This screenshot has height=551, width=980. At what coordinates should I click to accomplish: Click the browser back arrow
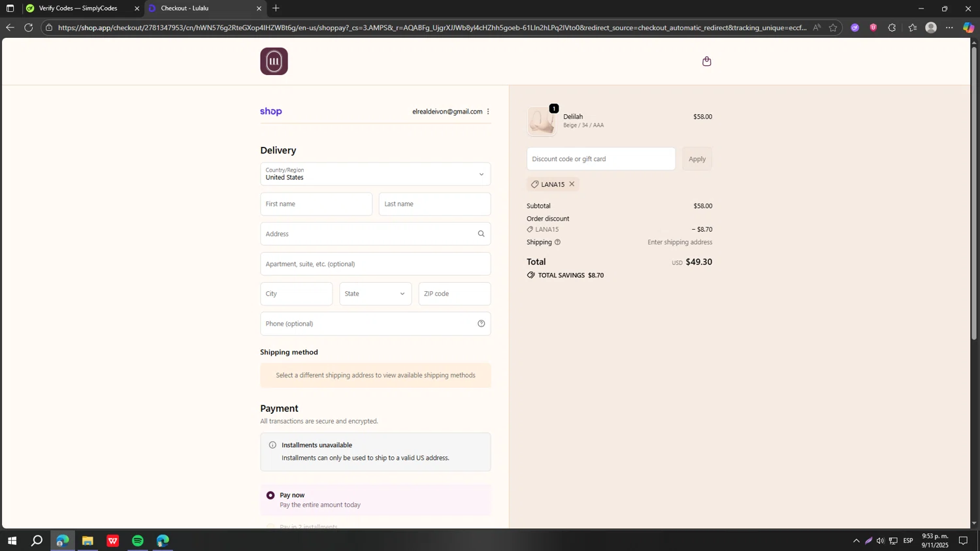tap(10, 27)
